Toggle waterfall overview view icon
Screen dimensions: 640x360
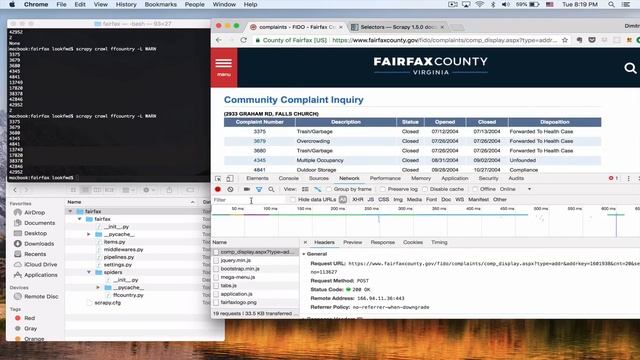coord(318,189)
